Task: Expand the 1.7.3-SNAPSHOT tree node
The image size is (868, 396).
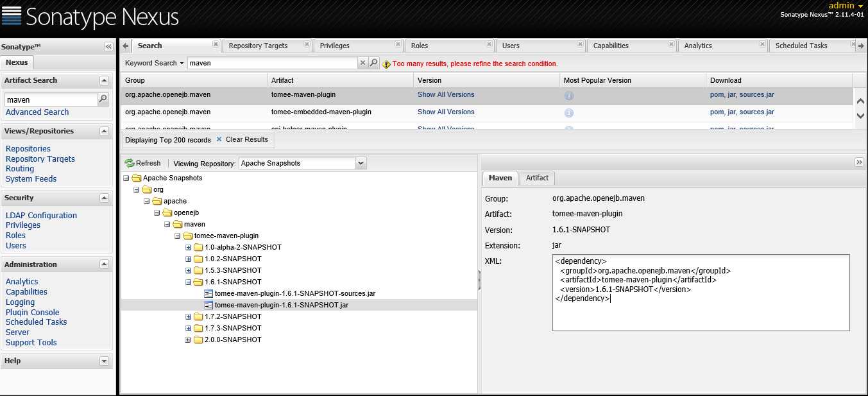Action: pos(188,328)
